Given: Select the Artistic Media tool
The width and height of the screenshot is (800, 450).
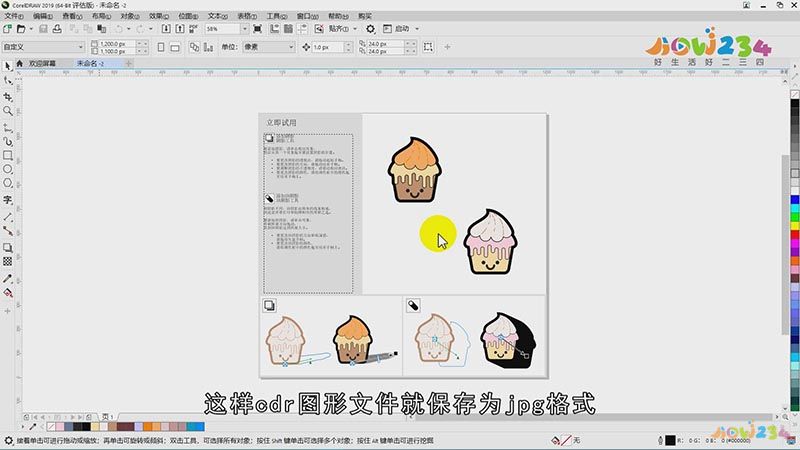Looking at the screenshot, I should 8,141.
